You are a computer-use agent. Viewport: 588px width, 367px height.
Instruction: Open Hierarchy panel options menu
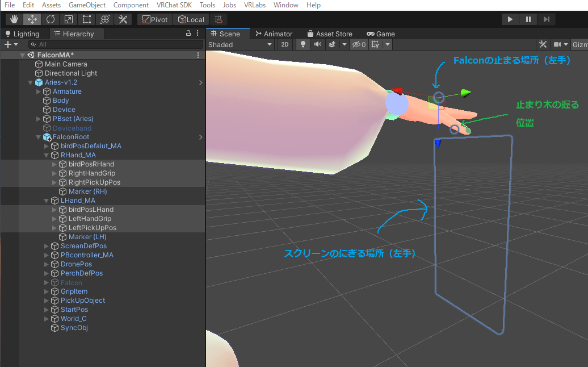click(198, 33)
